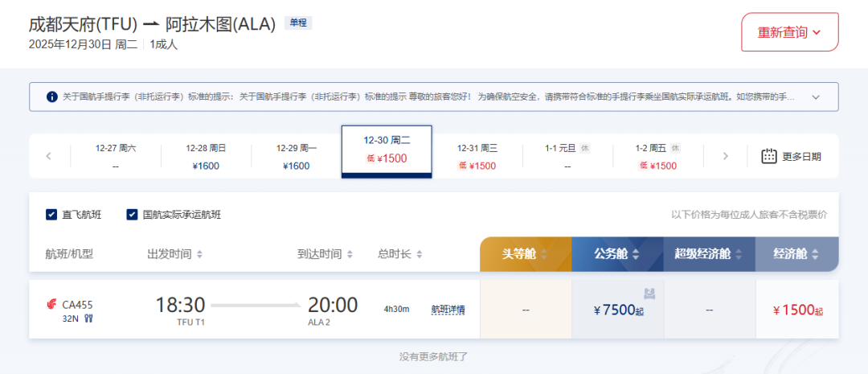Viewport: 868px width, 374px height.
Task: Open the 重新查询 search-again dropdown
Action: [x=789, y=32]
